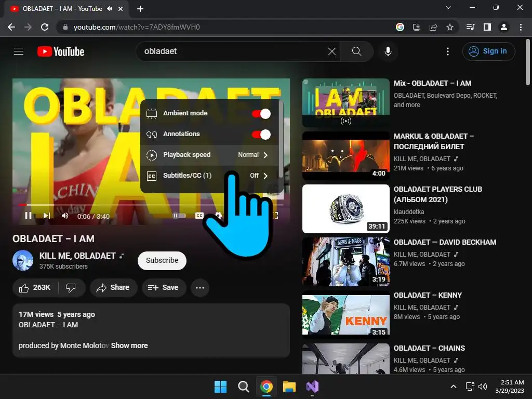
Task: Open Windows taskbar search
Action: coord(243,387)
